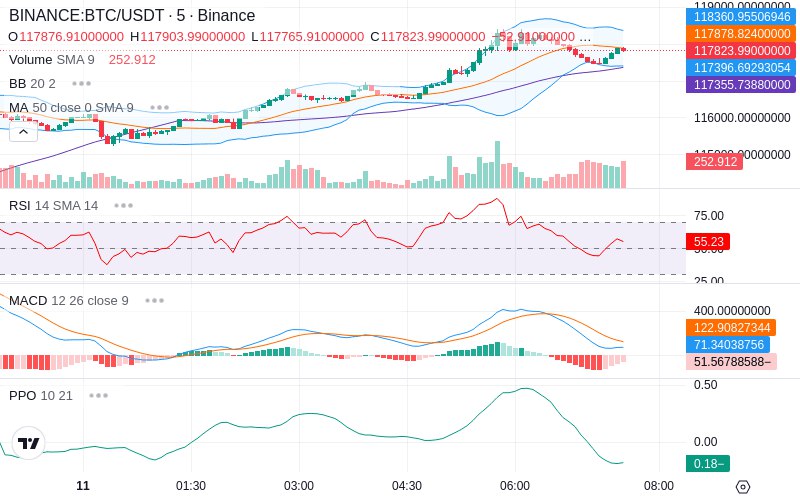Image resolution: width=800 pixels, height=500 pixels.
Task: Select the MA 50 close legend label
Action: coord(71,108)
